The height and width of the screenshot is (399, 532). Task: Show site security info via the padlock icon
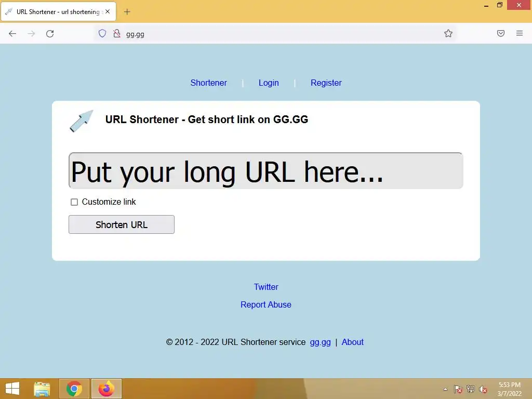coord(117,33)
